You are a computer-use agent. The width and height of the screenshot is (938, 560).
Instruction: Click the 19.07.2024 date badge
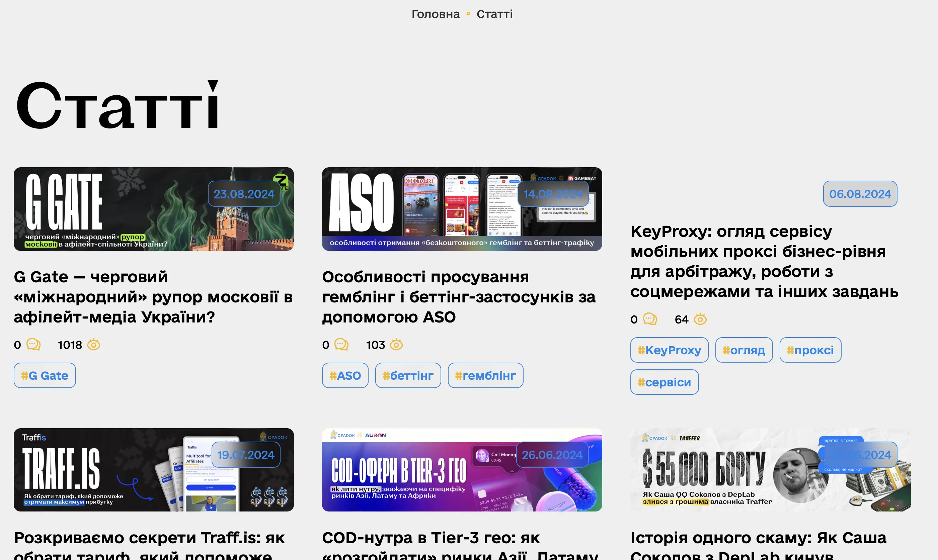click(x=246, y=455)
